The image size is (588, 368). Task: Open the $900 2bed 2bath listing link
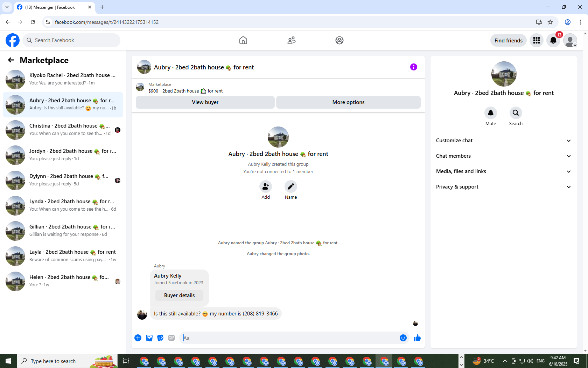185,91
